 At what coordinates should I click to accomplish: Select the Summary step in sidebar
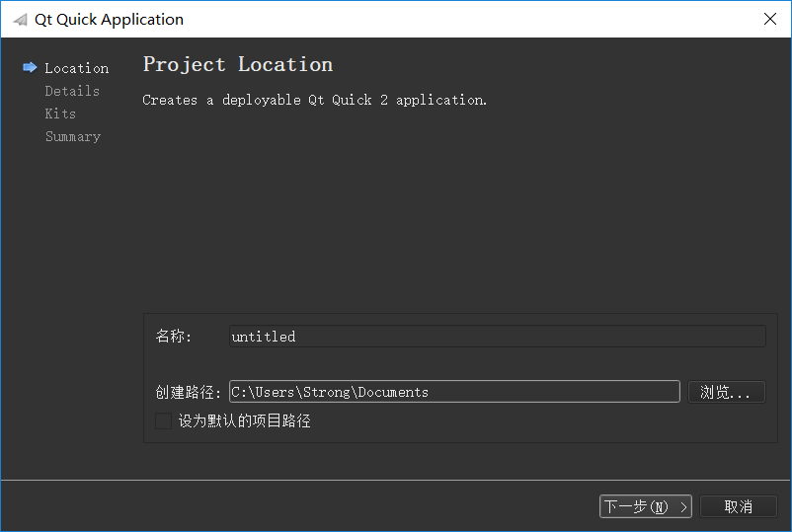pos(73,137)
